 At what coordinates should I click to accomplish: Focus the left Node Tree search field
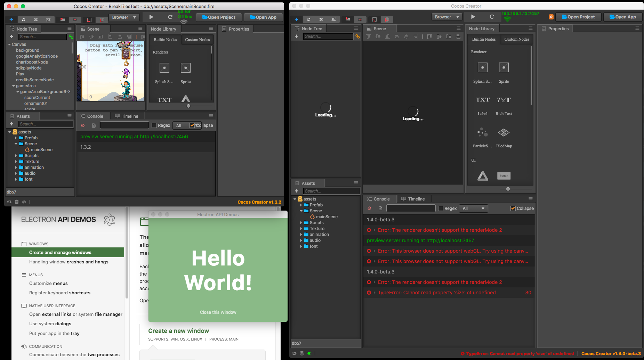pos(42,37)
